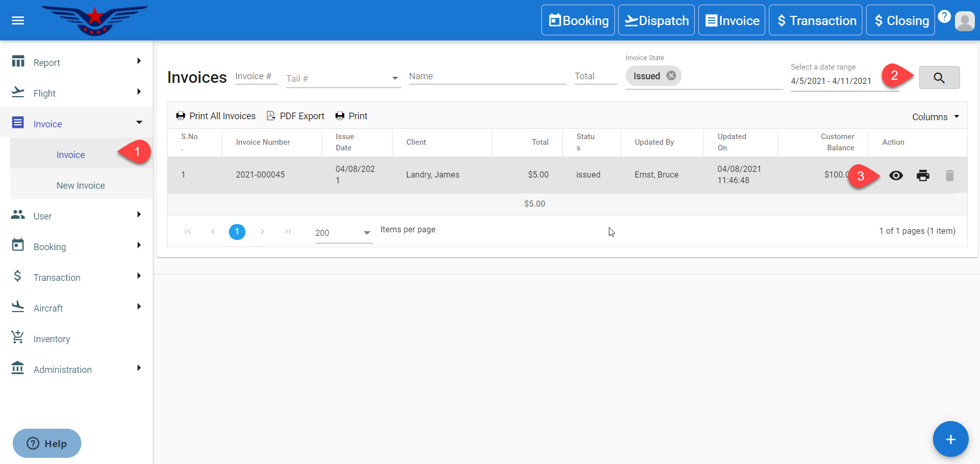Select New Invoice in sidebar
The height and width of the screenshot is (464, 980).
click(81, 186)
